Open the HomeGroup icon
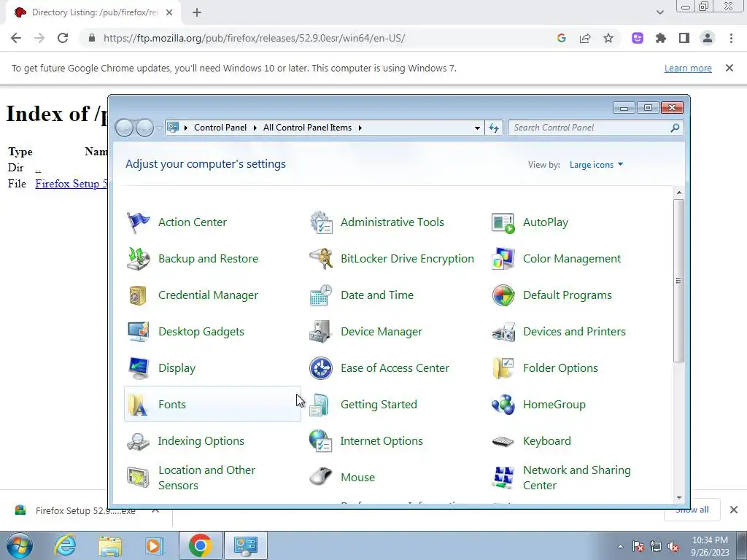The height and width of the screenshot is (560, 747). pos(503,405)
